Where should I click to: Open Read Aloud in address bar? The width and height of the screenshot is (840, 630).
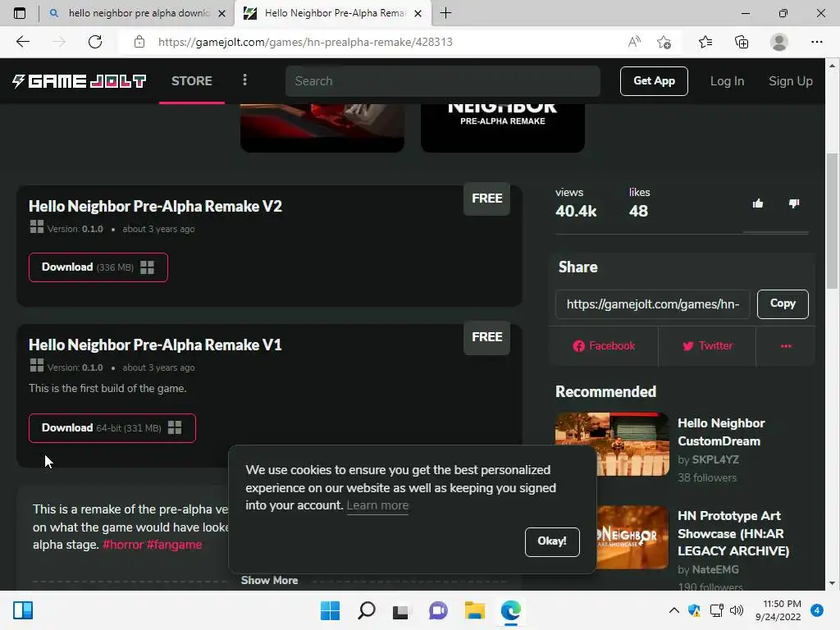634,42
